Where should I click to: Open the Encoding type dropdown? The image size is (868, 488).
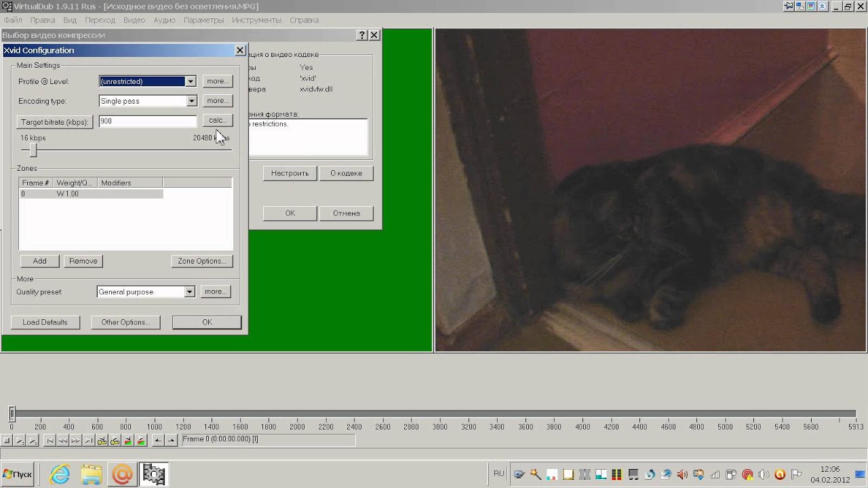(x=191, y=101)
